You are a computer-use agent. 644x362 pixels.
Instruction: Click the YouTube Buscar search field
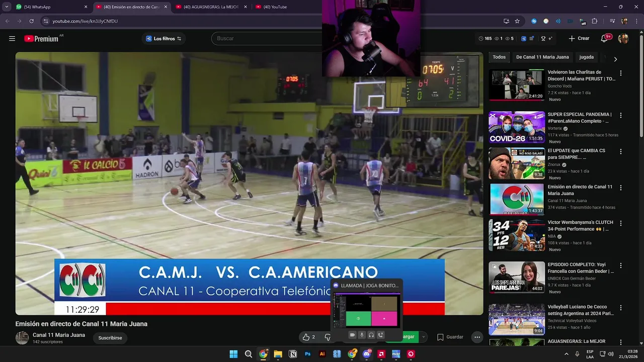coord(267,39)
